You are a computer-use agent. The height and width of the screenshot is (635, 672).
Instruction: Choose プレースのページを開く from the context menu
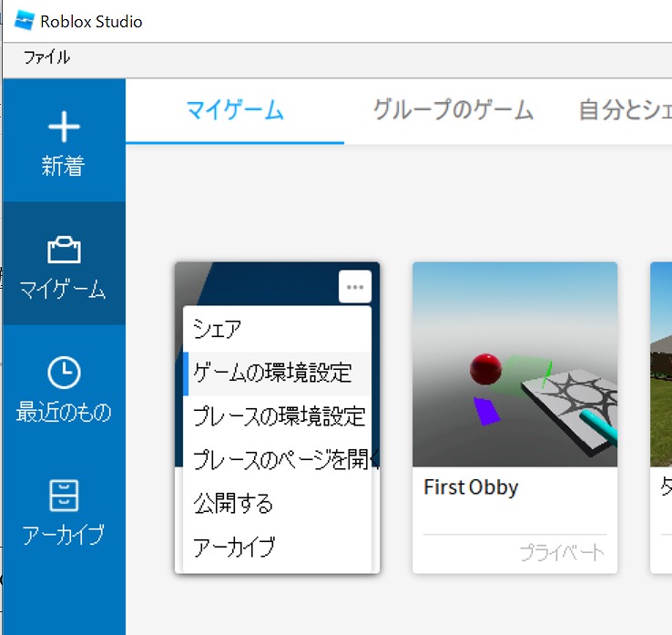277,460
